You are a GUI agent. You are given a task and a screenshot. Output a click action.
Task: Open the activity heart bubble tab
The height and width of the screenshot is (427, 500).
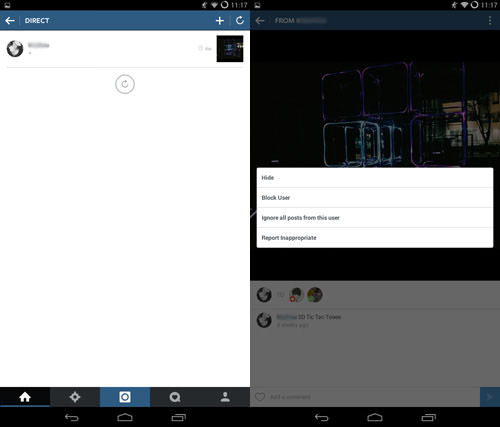[x=175, y=397]
